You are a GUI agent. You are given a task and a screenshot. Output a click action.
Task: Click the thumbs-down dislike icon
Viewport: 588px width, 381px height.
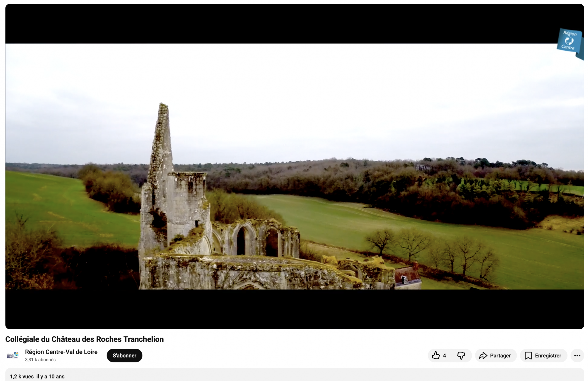(461, 355)
